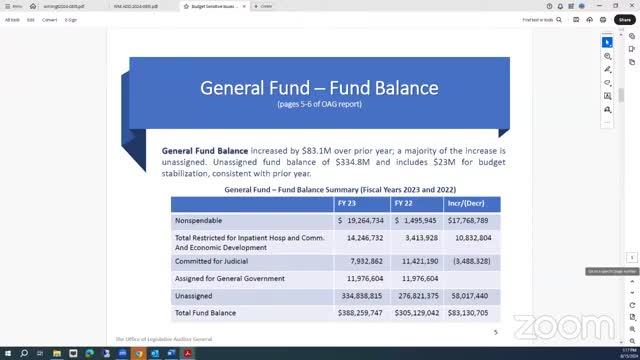Click the search magnifier icon
The image size is (640, 360).
[559, 20]
